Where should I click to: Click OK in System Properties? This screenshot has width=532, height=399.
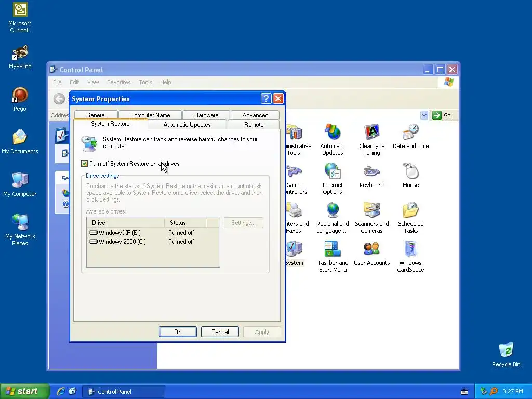click(178, 332)
